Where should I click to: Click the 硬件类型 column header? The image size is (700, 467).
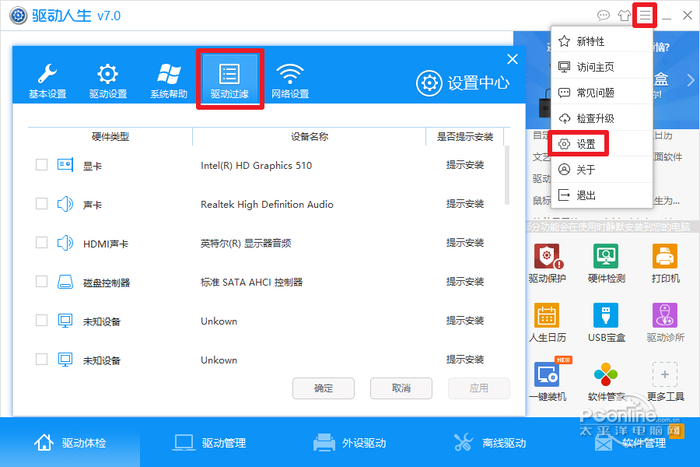point(110,137)
